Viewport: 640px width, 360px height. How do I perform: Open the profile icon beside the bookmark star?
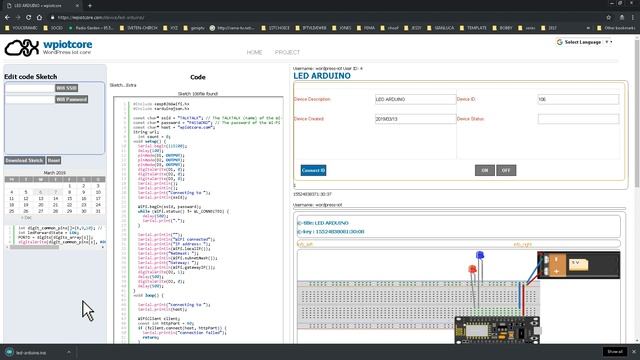tap(622, 18)
